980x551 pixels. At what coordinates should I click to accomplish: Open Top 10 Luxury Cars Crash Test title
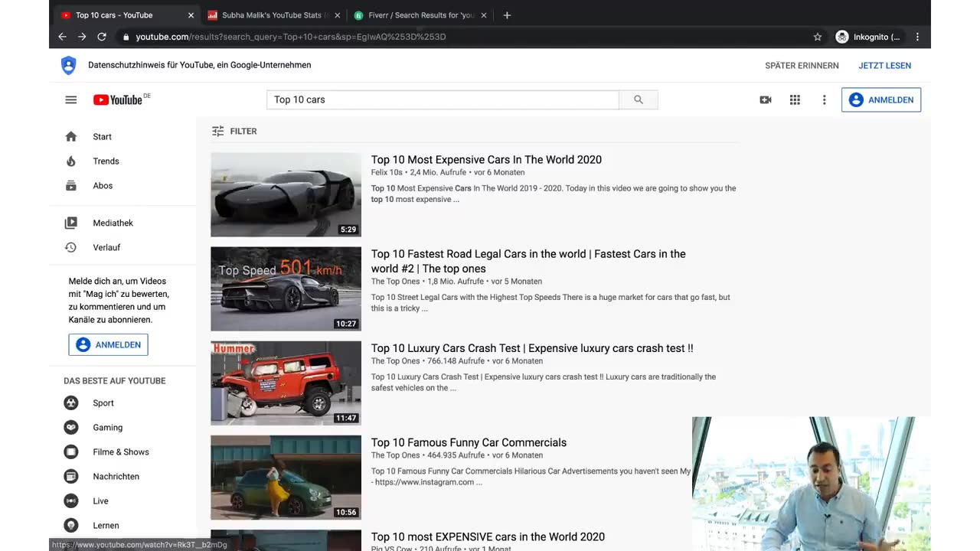point(532,347)
